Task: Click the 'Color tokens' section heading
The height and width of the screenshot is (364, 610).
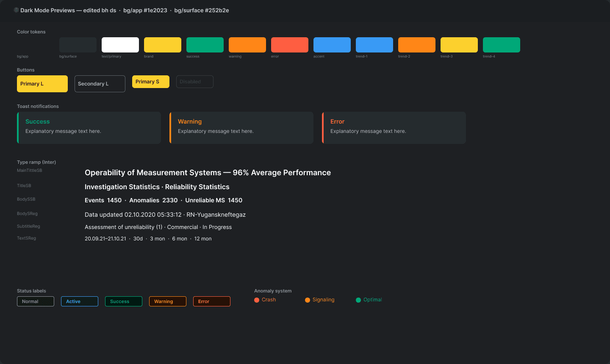Action: 31,32
